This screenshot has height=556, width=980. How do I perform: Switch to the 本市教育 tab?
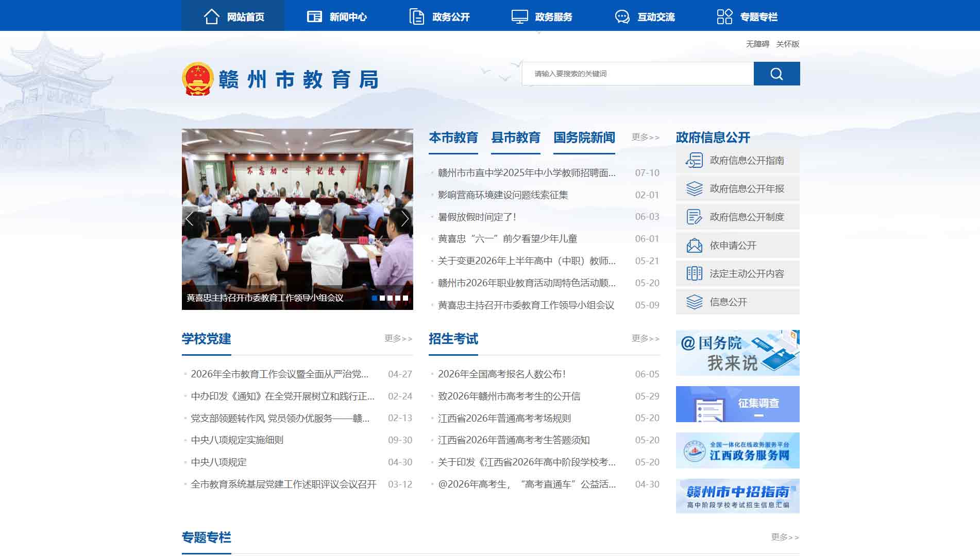coord(453,137)
